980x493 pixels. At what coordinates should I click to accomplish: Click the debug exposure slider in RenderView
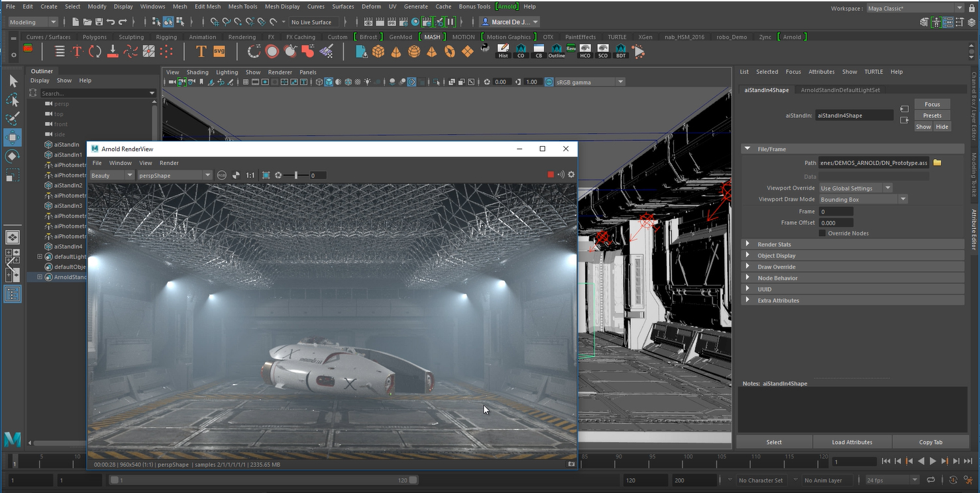[x=297, y=175]
